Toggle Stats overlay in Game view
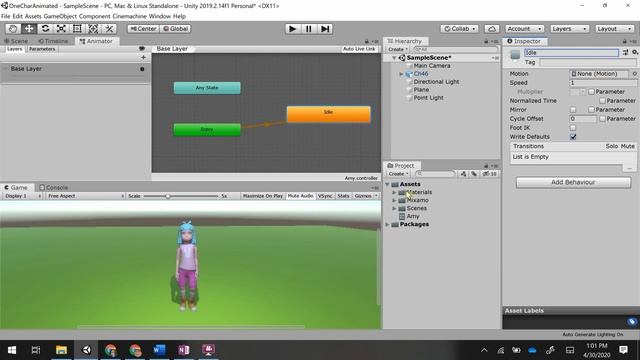Image resolution: width=640 pixels, height=360 pixels. click(x=343, y=196)
